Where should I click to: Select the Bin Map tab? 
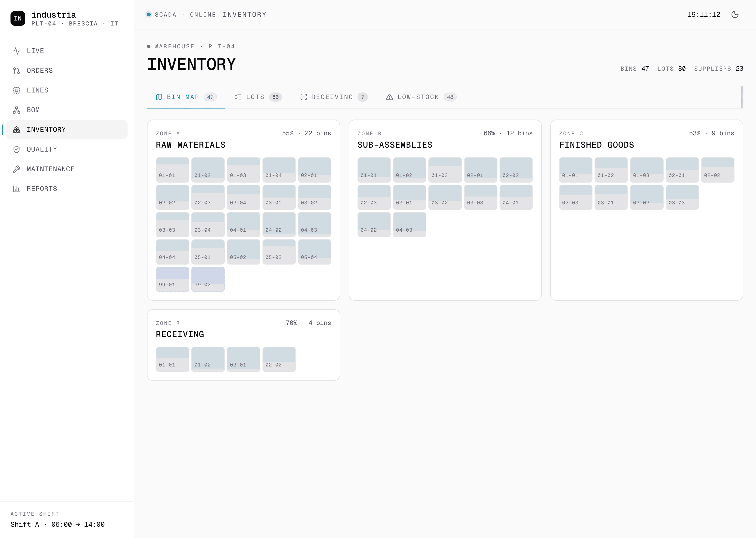click(x=186, y=97)
